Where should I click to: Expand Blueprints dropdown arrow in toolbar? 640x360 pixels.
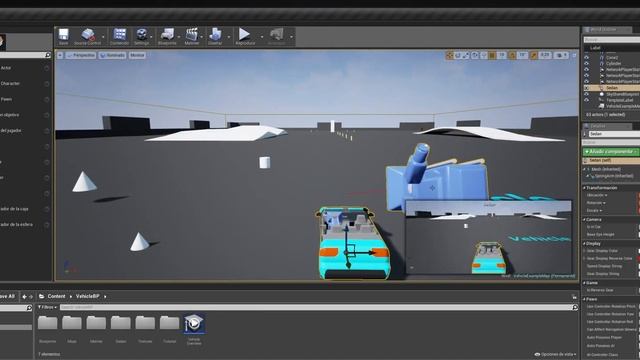[179, 37]
